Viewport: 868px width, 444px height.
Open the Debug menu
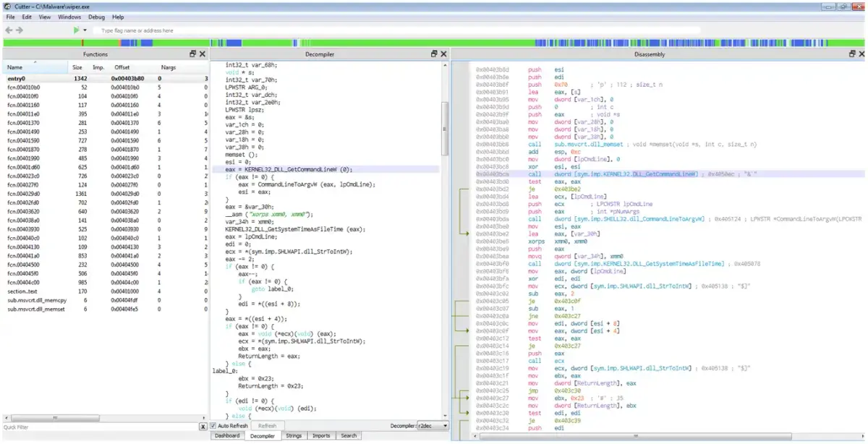(x=96, y=17)
